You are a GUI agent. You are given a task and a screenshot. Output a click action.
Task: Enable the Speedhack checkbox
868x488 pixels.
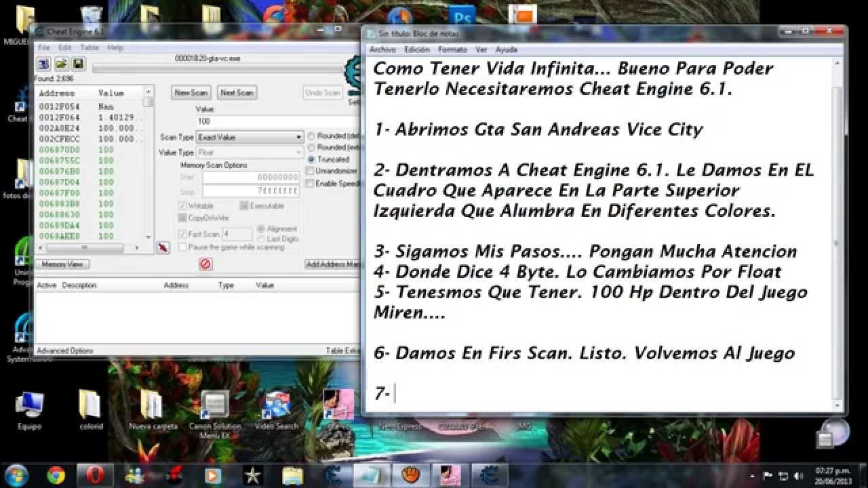coord(310,183)
